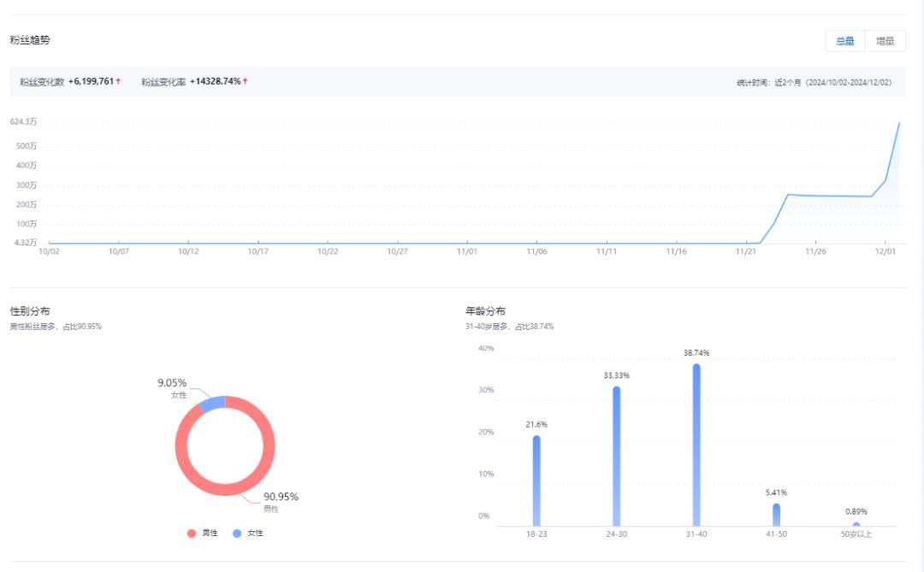Click the 12/01 date on the trend axis

pyautogui.click(x=885, y=251)
